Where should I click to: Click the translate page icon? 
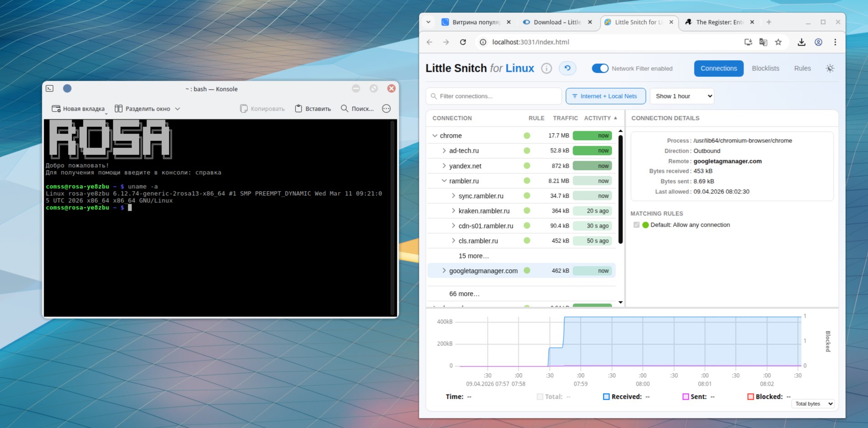pos(763,42)
